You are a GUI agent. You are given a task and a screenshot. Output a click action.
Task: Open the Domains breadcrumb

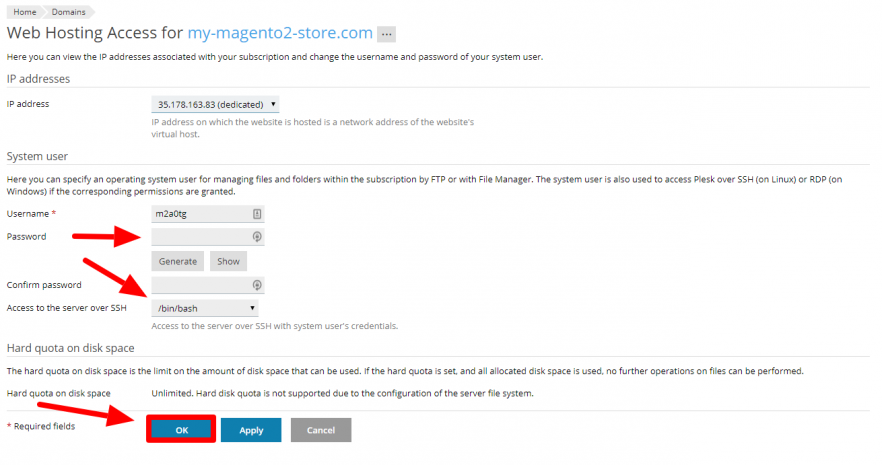point(69,12)
